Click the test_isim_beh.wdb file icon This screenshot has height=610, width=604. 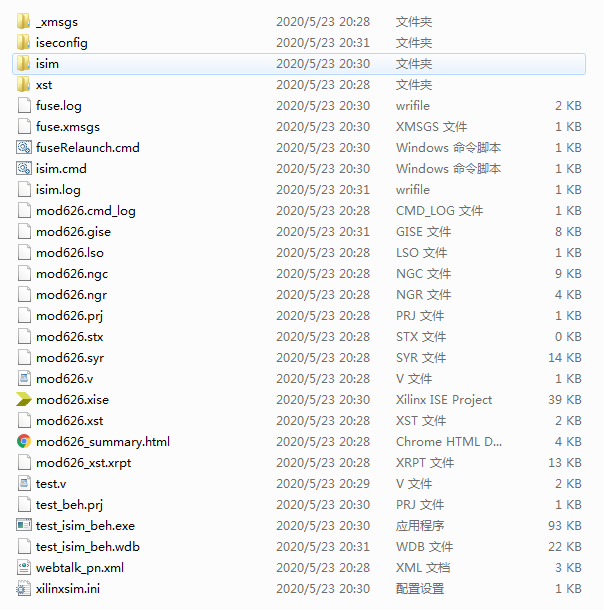24,547
